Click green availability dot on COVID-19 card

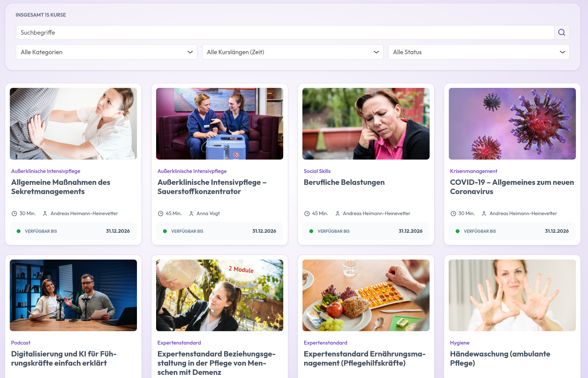tap(457, 231)
